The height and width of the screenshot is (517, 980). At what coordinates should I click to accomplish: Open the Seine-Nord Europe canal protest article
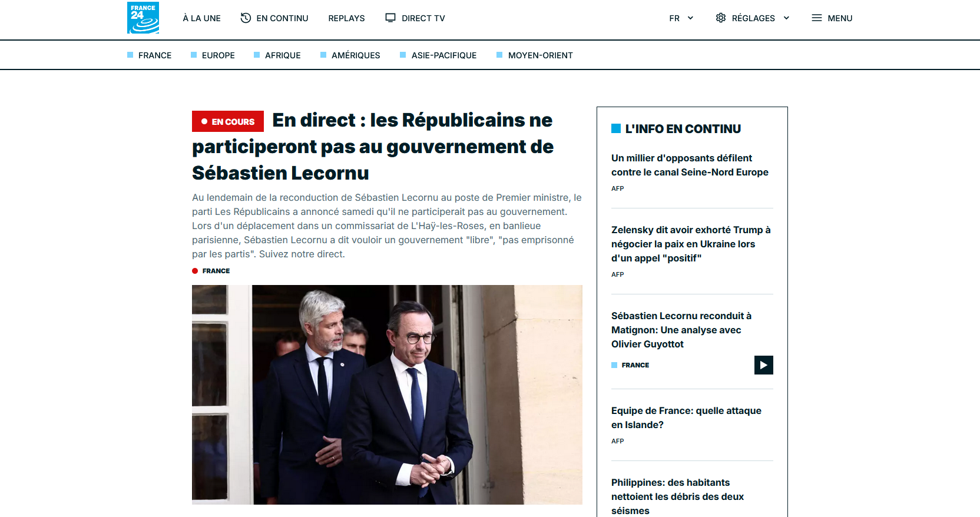click(x=690, y=165)
